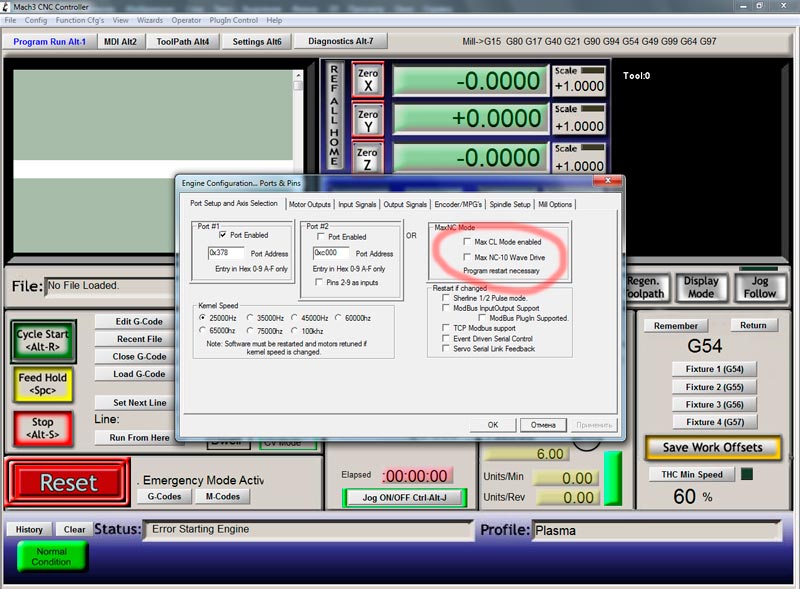
Task: Toggle Pins 2-9 as inputs checkbox
Action: coord(319,282)
